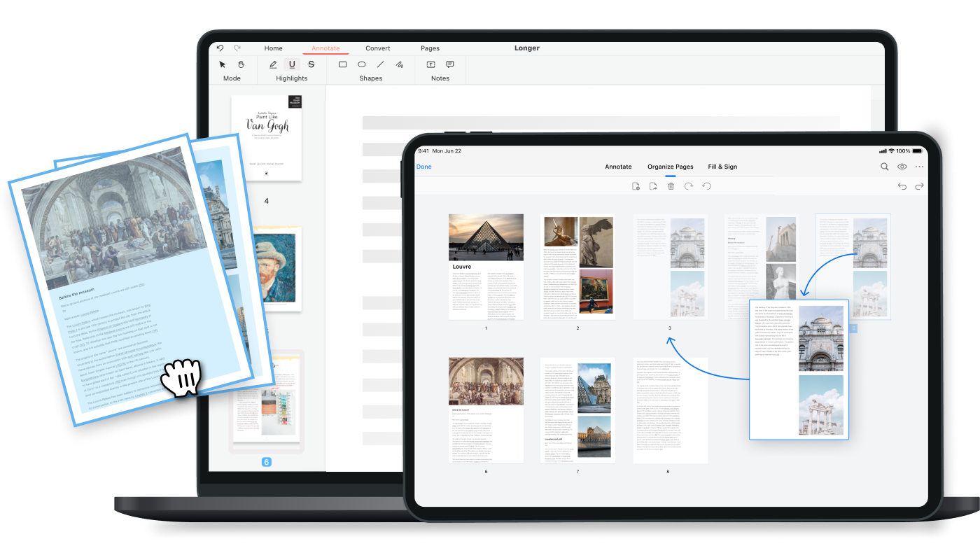Choose the highlighter pen tool
Screen dimensions: 980x560
[273, 64]
